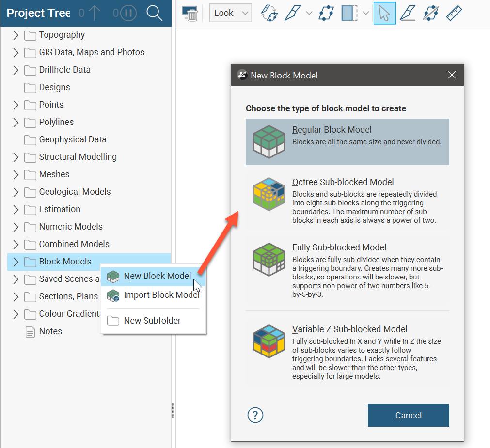Screen dimensions: 490x448
Task: Click the panel splitter handle
Action: point(173,411)
